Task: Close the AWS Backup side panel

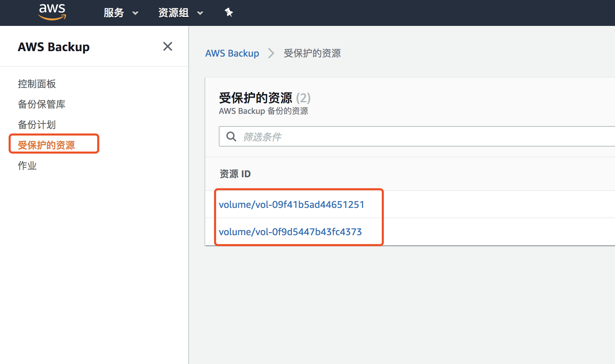Action: tap(168, 46)
